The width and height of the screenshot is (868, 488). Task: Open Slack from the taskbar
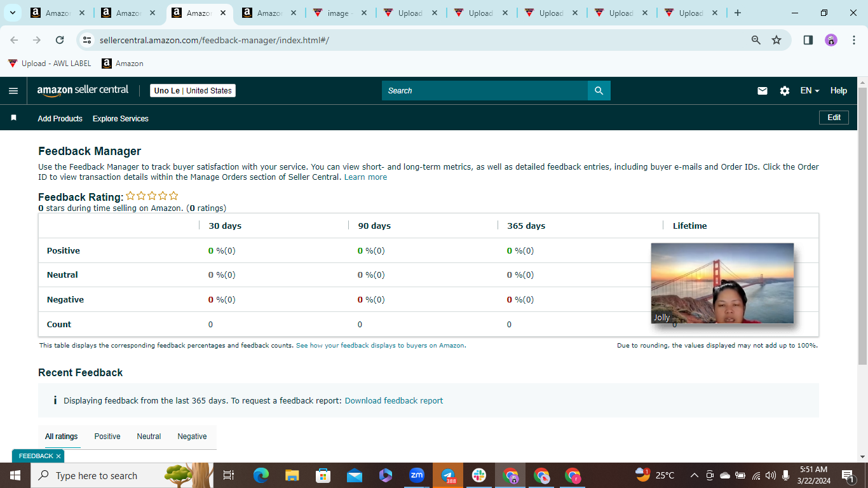(x=479, y=475)
